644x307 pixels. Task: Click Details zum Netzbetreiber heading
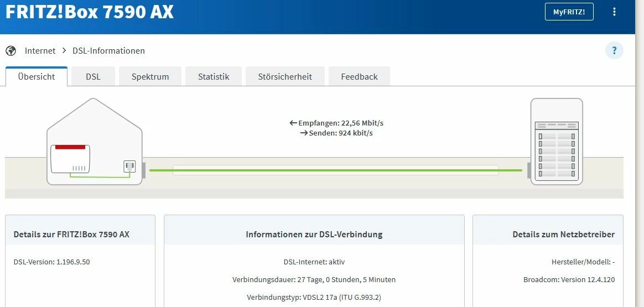[563, 235]
